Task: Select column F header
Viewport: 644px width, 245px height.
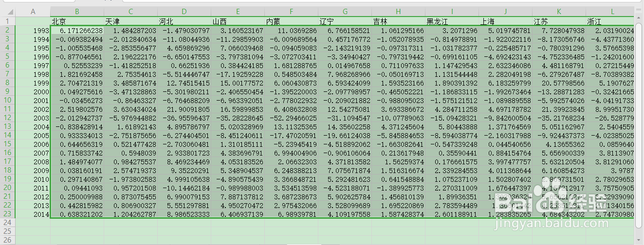Action: tap(291, 12)
